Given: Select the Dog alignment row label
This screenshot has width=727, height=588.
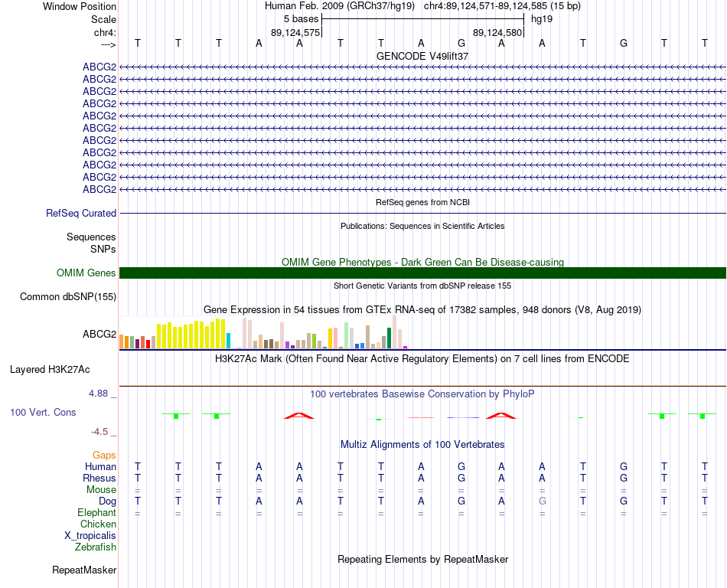Looking at the screenshot, I should [x=107, y=501].
